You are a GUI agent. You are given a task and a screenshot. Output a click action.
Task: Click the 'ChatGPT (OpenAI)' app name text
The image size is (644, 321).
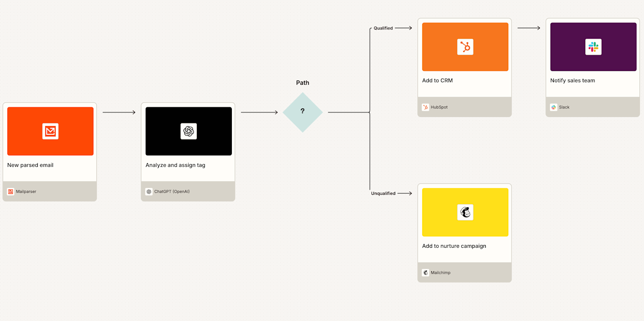pos(172,192)
